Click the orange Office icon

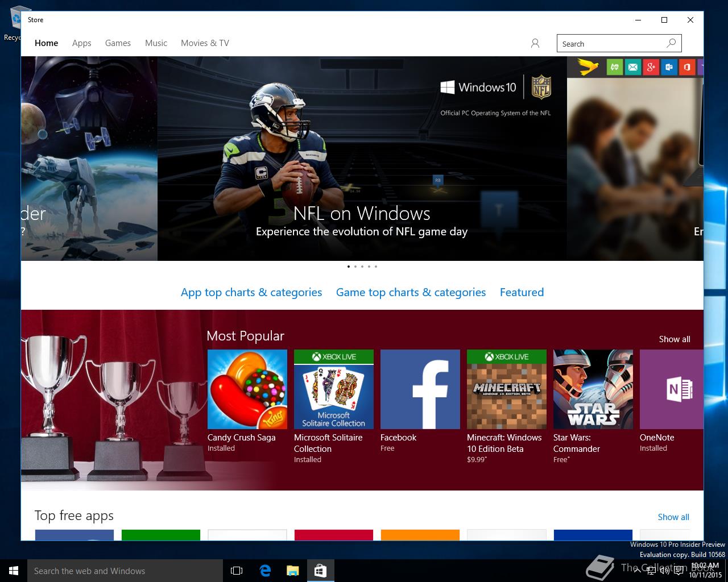point(687,67)
